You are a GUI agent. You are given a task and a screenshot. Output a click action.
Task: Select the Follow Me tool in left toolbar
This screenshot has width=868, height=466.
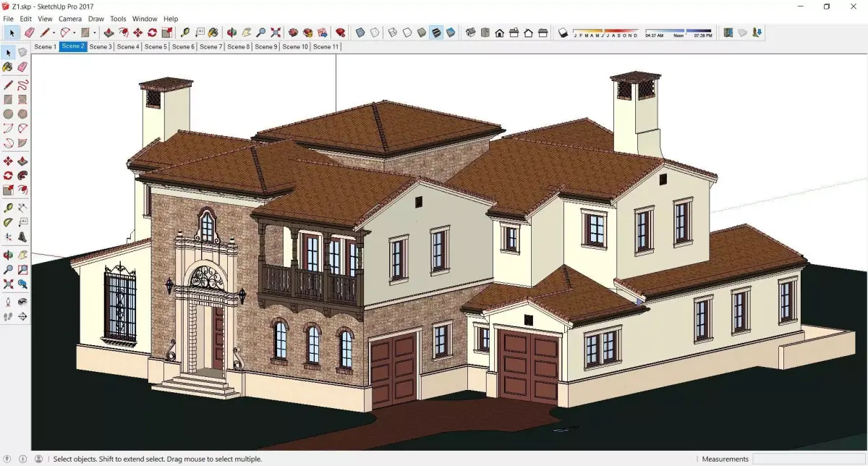[x=22, y=175]
